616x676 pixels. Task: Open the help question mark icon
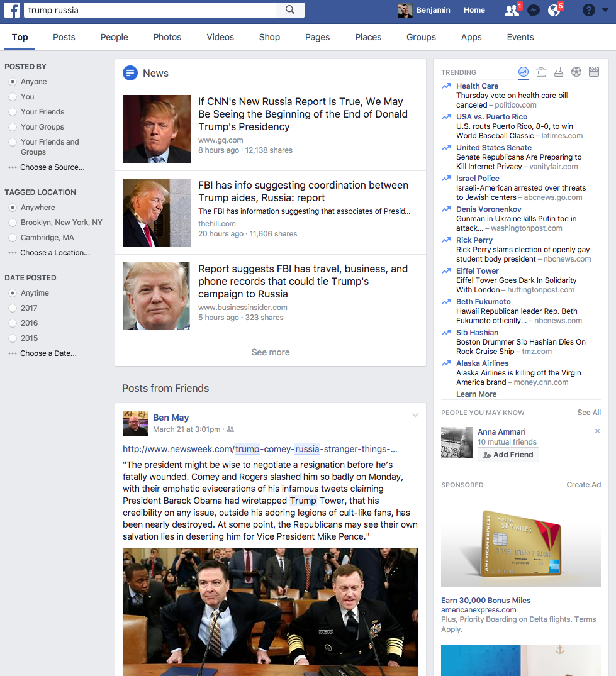[x=589, y=10]
